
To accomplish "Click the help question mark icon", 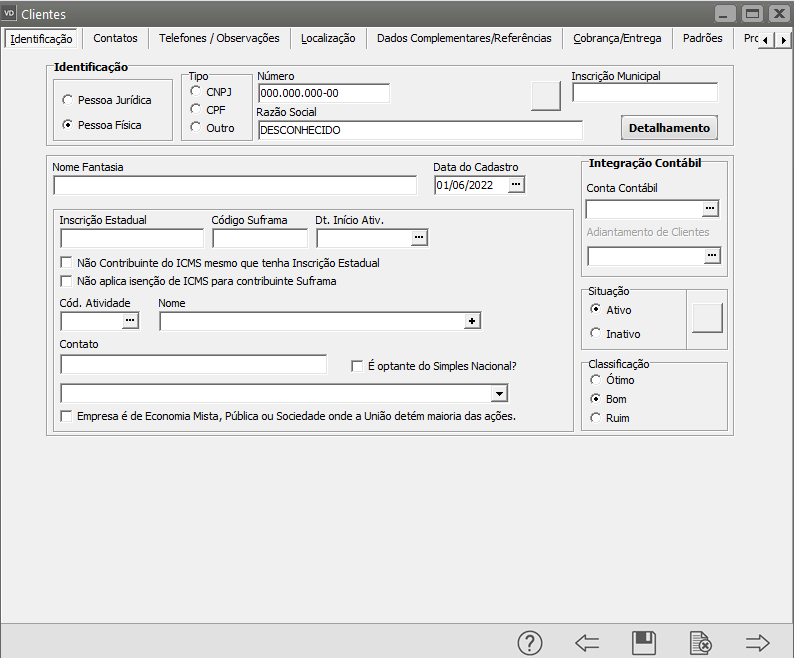I will point(529,643).
